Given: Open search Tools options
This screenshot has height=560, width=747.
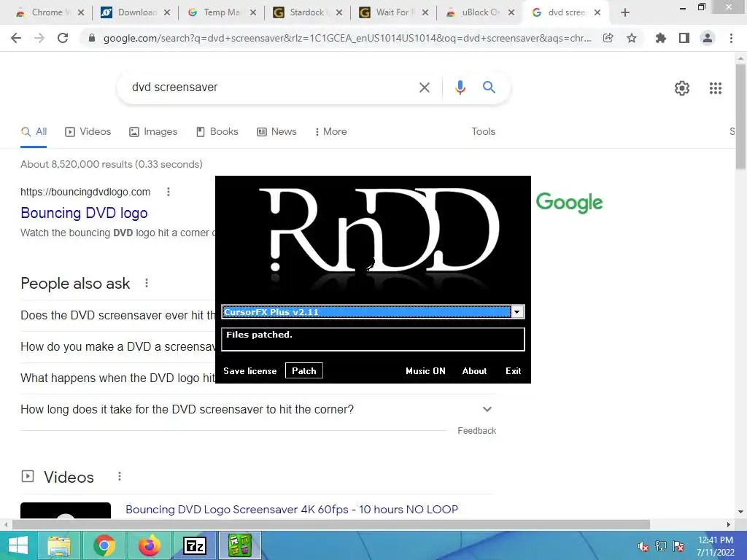Looking at the screenshot, I should [483, 132].
